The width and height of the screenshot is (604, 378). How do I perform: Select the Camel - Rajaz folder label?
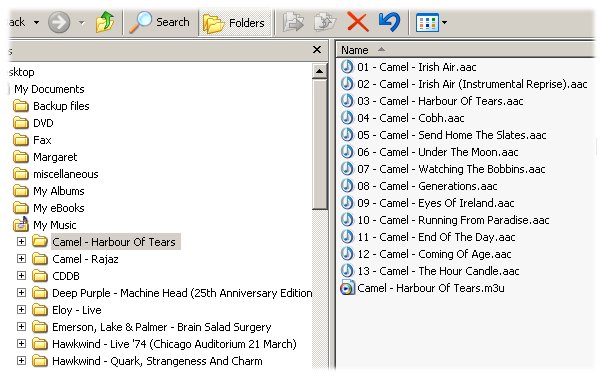85,259
